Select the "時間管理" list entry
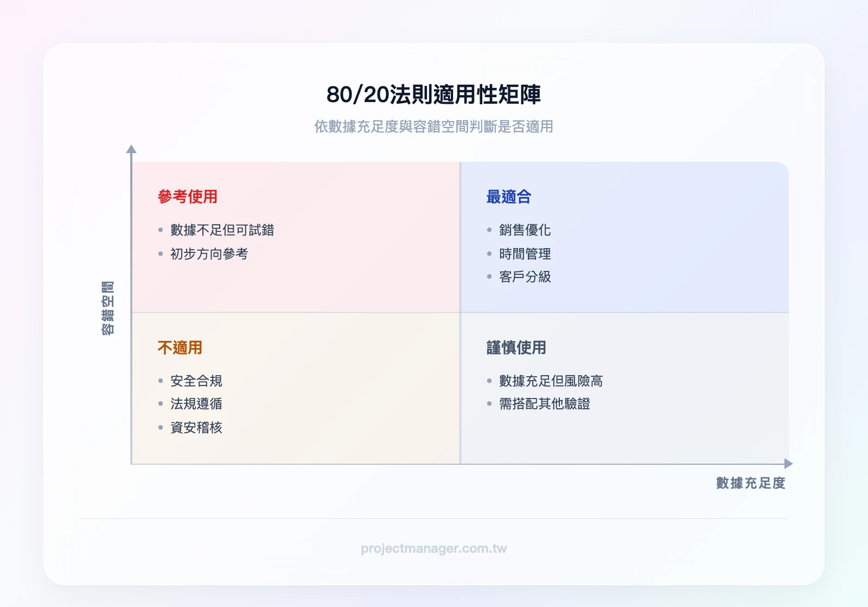 pyautogui.click(x=524, y=254)
